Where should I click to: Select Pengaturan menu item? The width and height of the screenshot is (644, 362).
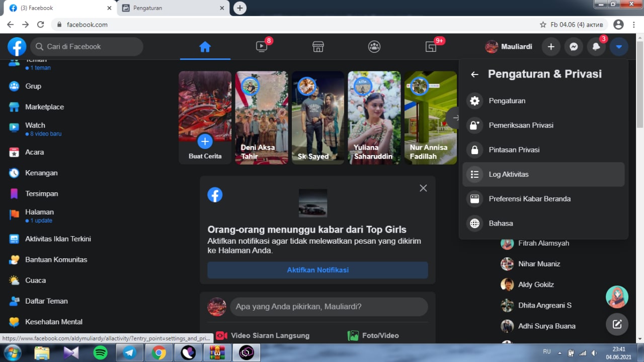[x=543, y=101]
